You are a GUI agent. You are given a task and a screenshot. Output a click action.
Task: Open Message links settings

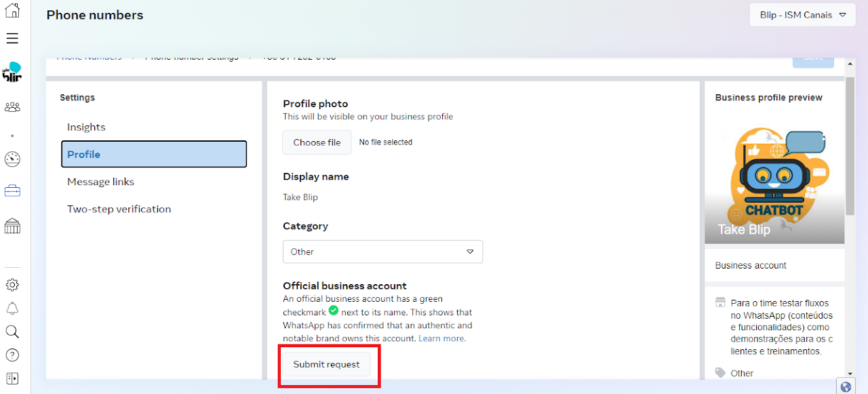[100, 182]
